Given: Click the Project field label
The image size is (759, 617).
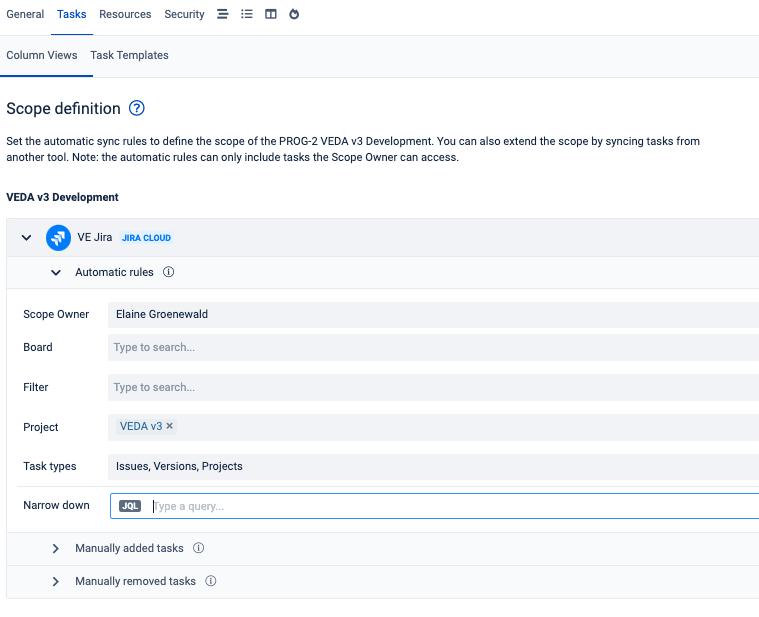Looking at the screenshot, I should pyautogui.click(x=41, y=427).
